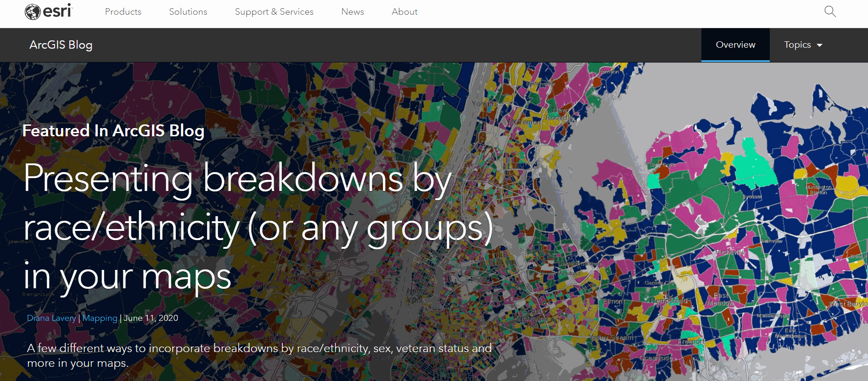Open the Mapping category link
Image resolution: width=868 pixels, height=381 pixels.
pyautogui.click(x=100, y=318)
